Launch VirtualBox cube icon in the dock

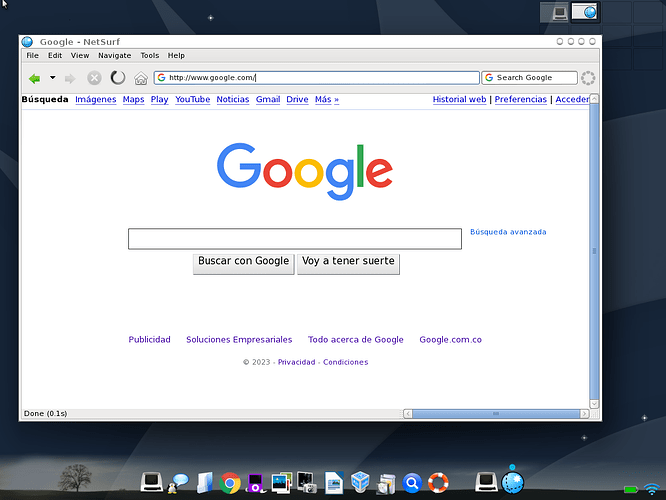(360, 483)
